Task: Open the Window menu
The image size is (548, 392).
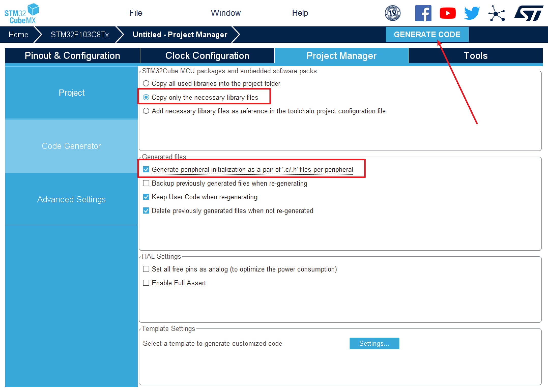Action: point(225,13)
